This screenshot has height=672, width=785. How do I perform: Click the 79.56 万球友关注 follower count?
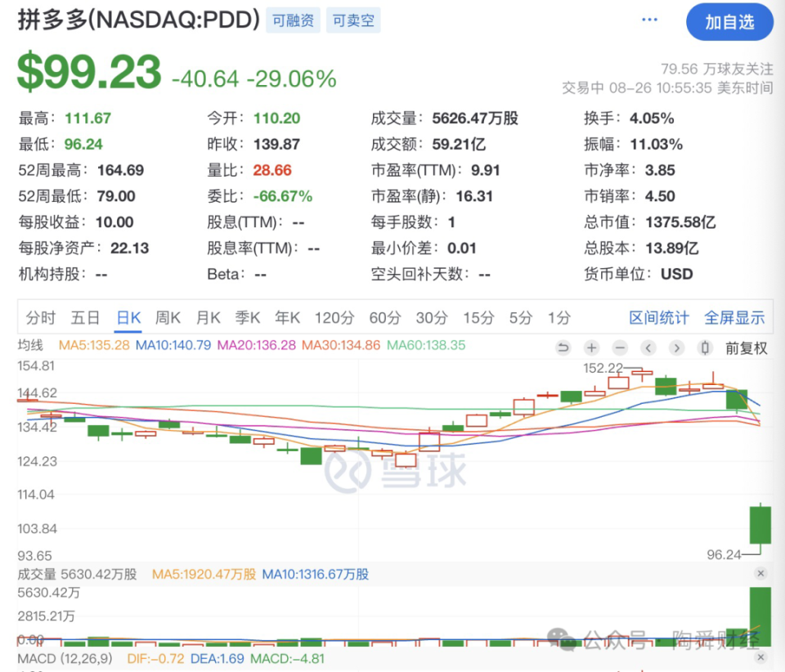717,69
